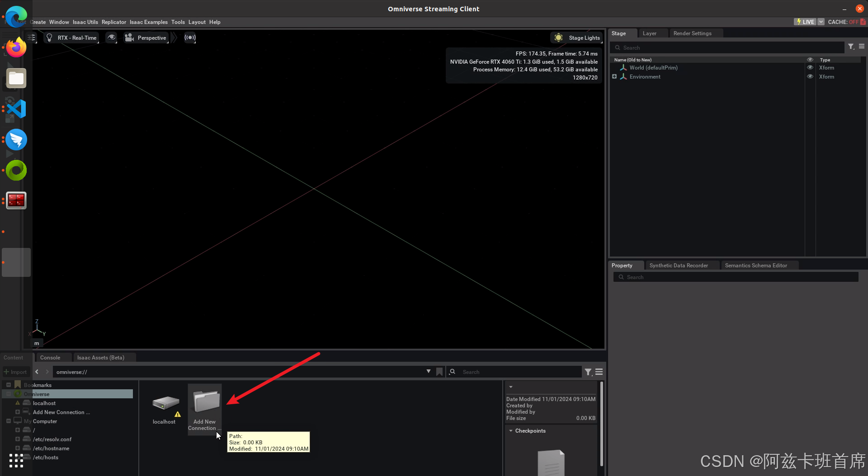Open the red terminal app in dock
The image size is (868, 476).
[x=16, y=201]
